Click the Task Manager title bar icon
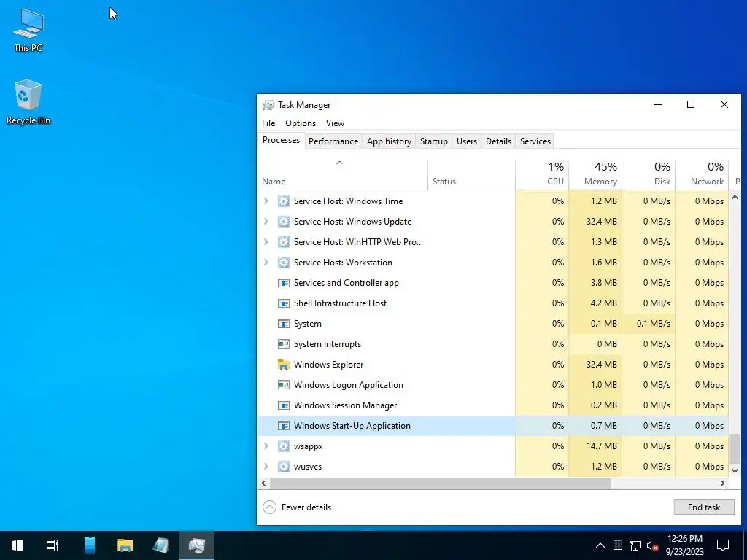 268,105
